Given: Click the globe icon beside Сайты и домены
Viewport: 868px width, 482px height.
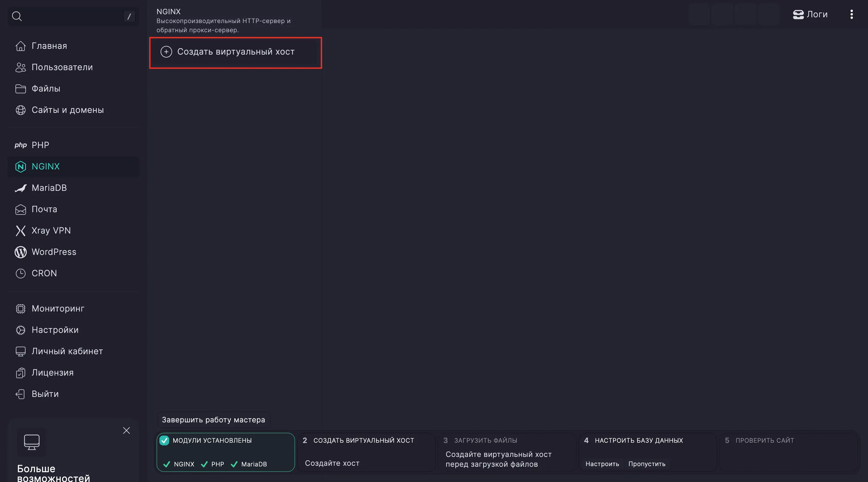Looking at the screenshot, I should (20, 110).
